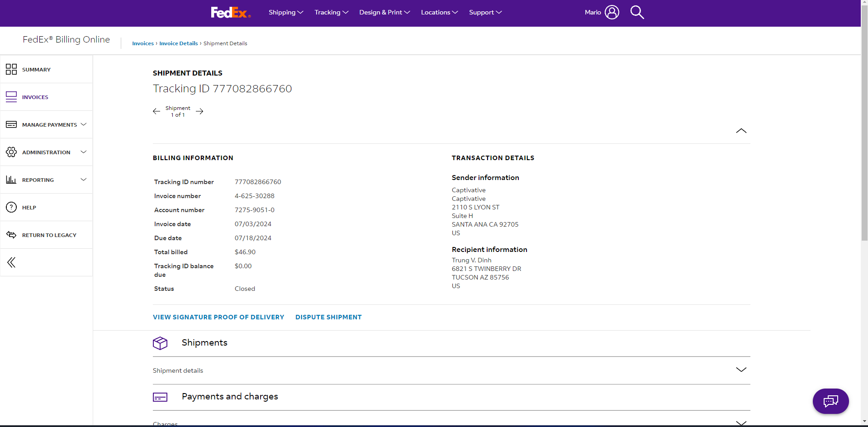Click the Tracking ID 777082866760 heading

[x=223, y=89]
